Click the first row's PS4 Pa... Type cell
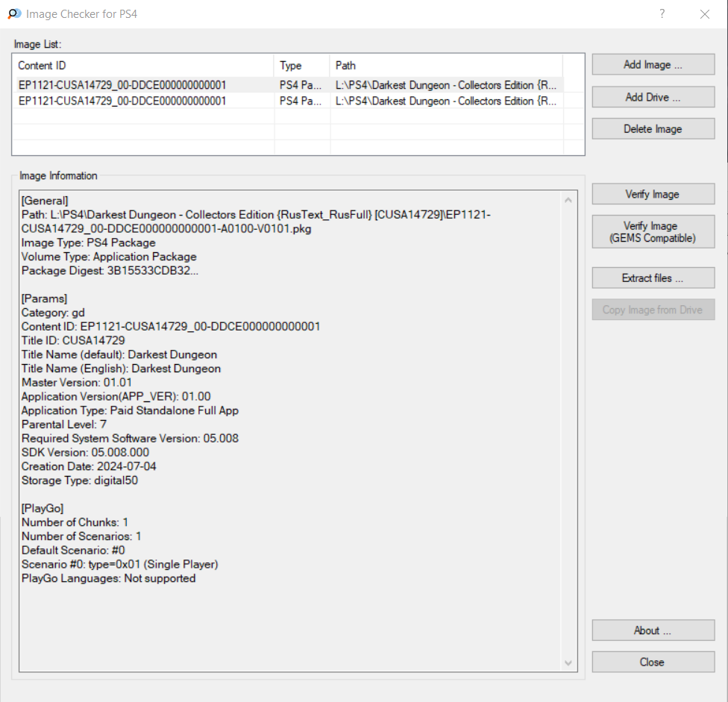This screenshot has height=702, width=728. 301,85
